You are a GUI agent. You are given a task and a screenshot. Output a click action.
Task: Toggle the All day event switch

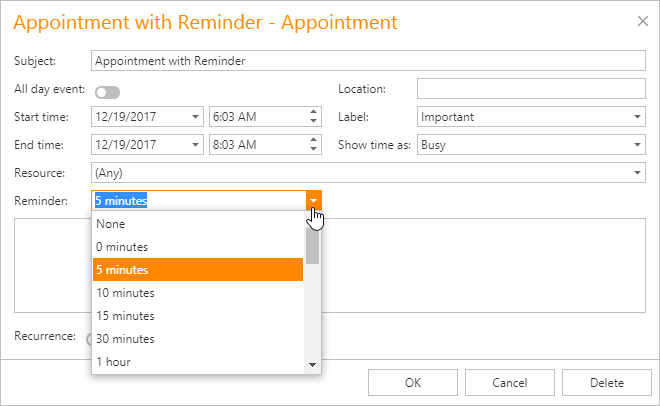[107, 92]
